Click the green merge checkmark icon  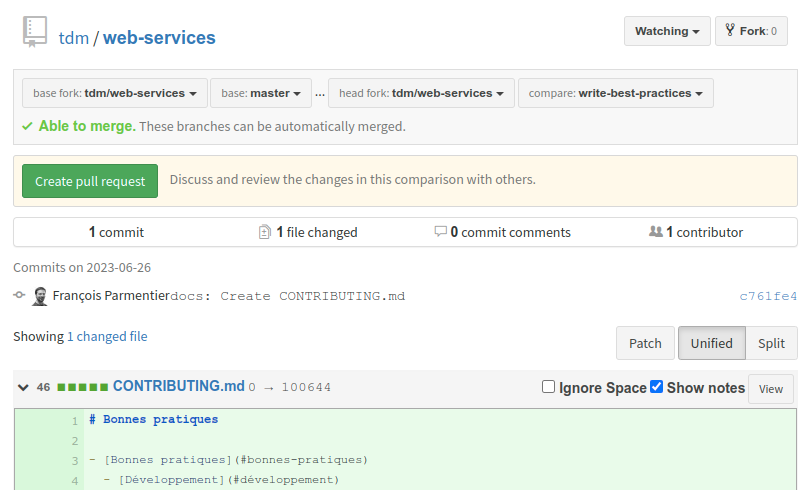coord(27,127)
